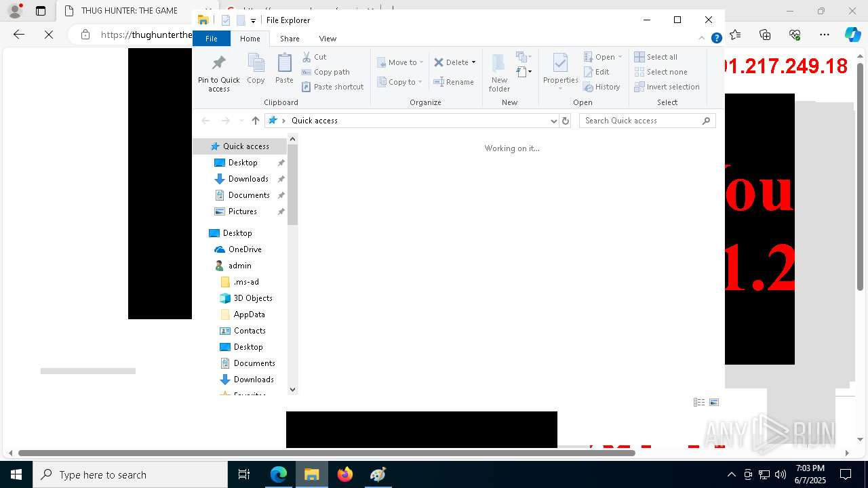
Task: Open Firefox from the taskbar
Action: pyautogui.click(x=345, y=474)
